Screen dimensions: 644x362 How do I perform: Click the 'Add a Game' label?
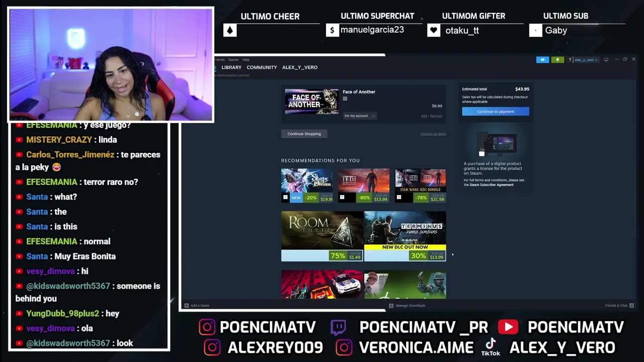pyautogui.click(x=200, y=306)
